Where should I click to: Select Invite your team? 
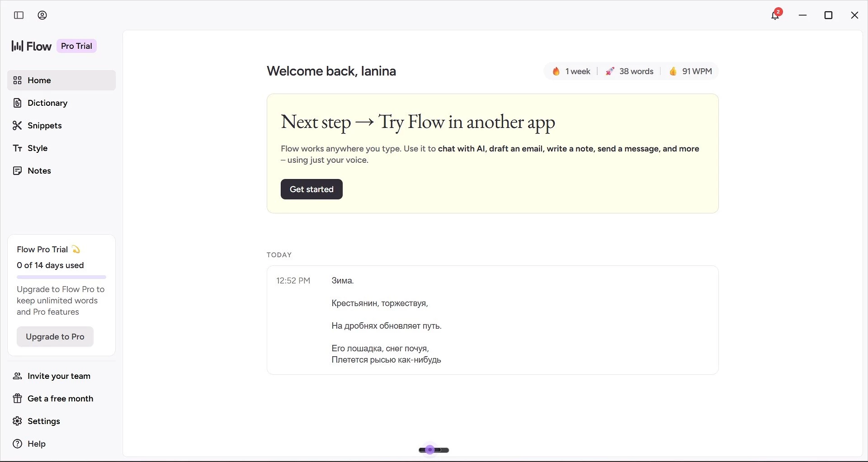pos(59,376)
